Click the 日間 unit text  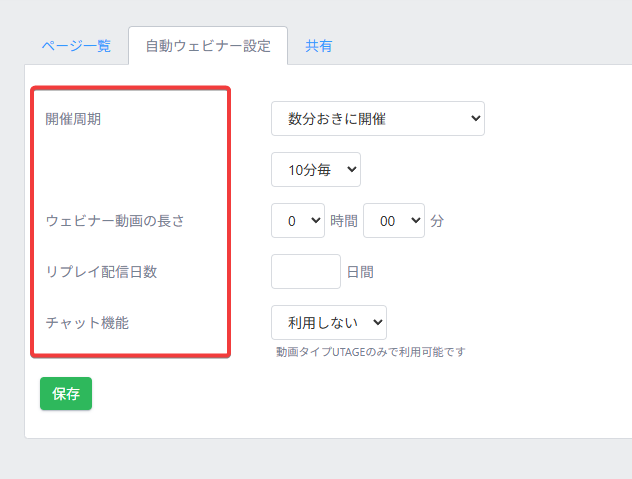pos(360,272)
